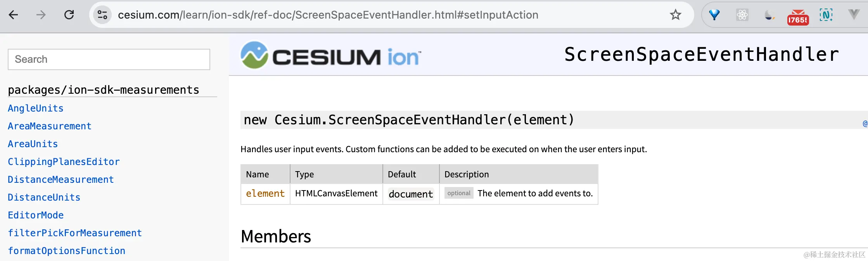The height and width of the screenshot is (261, 868).
Task: Open the AngleUnits documentation link
Action: pos(36,108)
